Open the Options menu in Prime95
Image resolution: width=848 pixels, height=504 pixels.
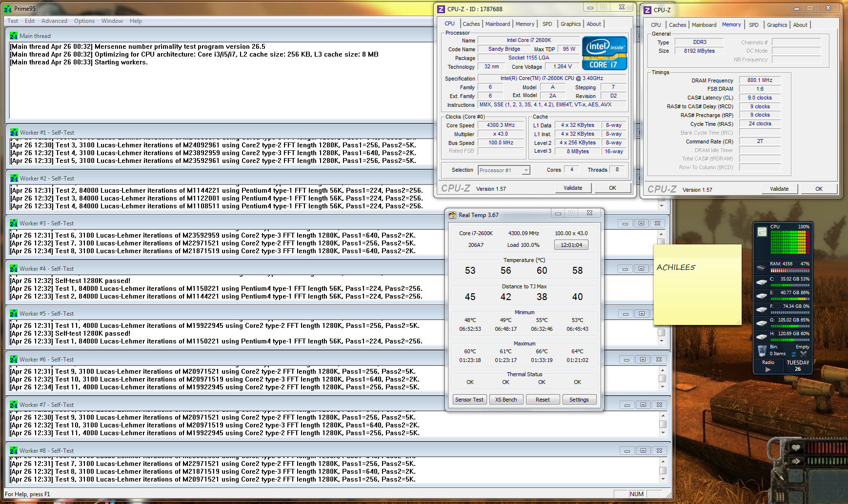(x=84, y=21)
